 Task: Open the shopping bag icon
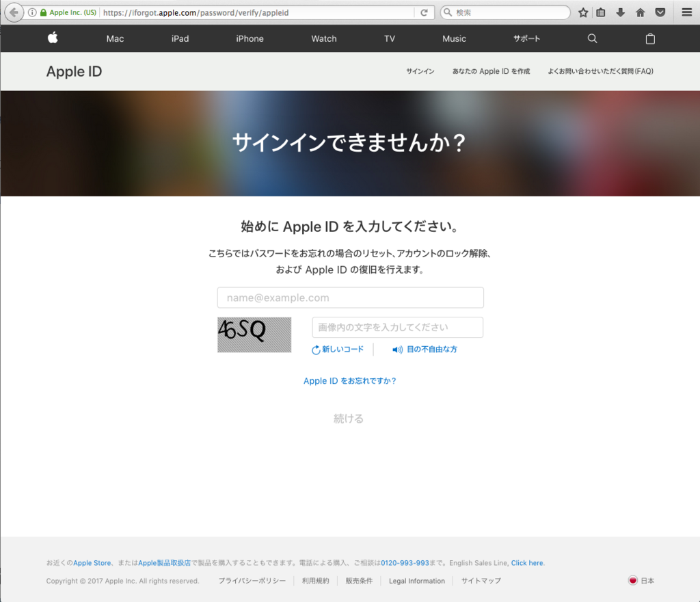[x=651, y=38]
